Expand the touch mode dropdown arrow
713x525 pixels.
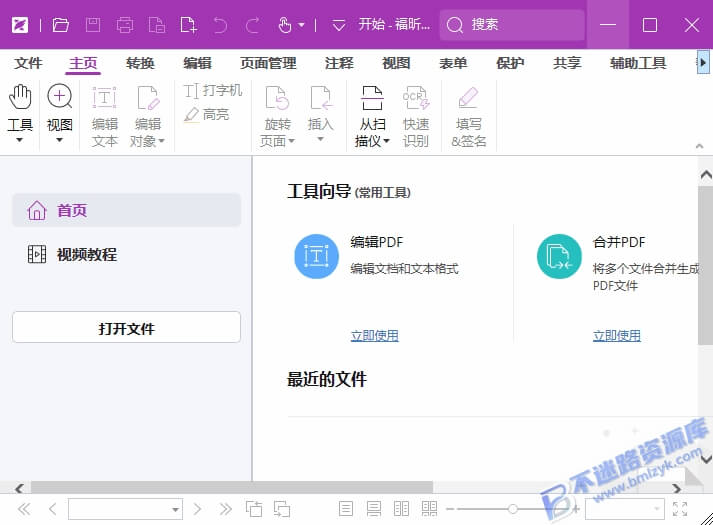coord(301,25)
